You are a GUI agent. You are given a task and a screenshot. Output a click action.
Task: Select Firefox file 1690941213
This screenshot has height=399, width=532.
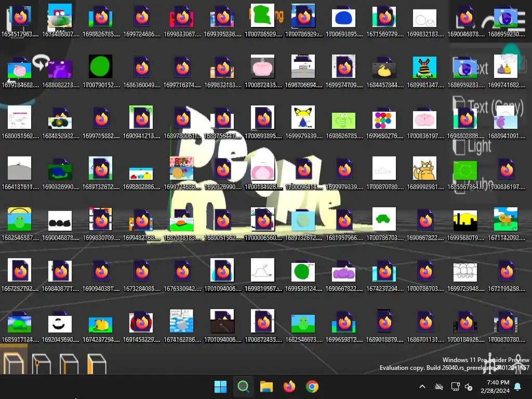(x=142, y=122)
